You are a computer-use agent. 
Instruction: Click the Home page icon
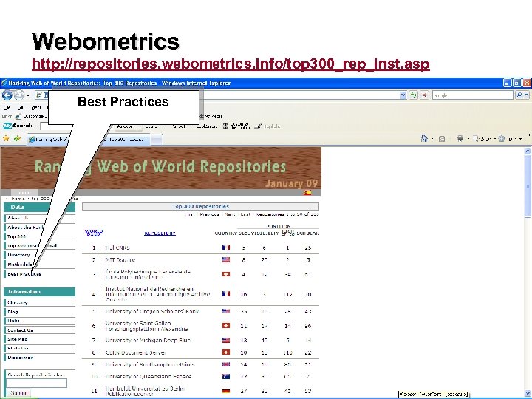coord(424,138)
